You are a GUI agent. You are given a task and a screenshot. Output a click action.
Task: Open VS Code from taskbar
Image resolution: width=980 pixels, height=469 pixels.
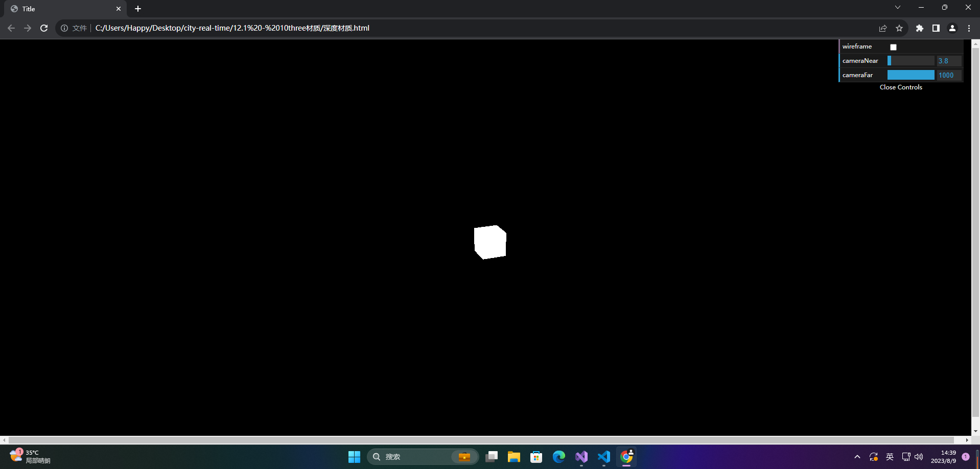tap(604, 457)
